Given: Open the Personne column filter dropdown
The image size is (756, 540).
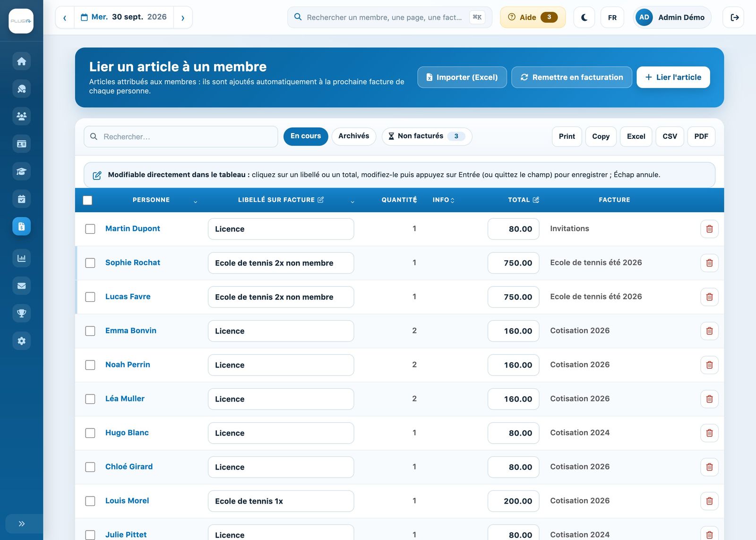Looking at the screenshot, I should 195,202.
